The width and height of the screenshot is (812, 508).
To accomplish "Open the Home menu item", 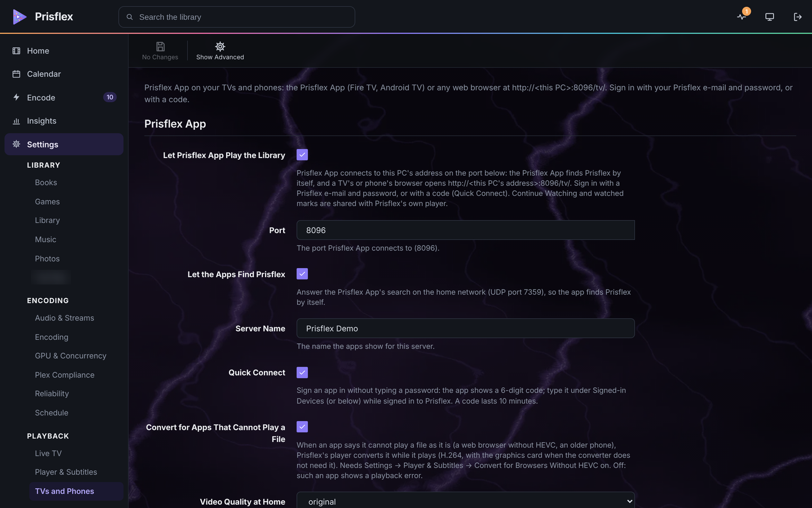I will click(64, 51).
